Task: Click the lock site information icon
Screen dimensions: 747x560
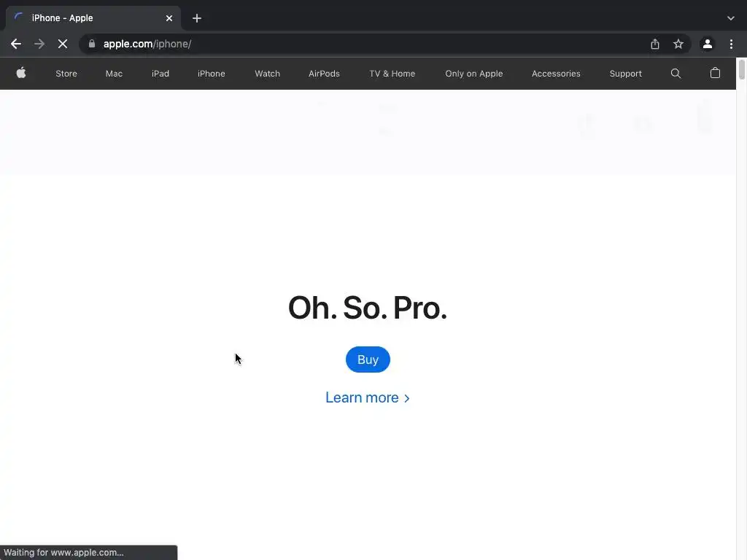Action: 92,44
